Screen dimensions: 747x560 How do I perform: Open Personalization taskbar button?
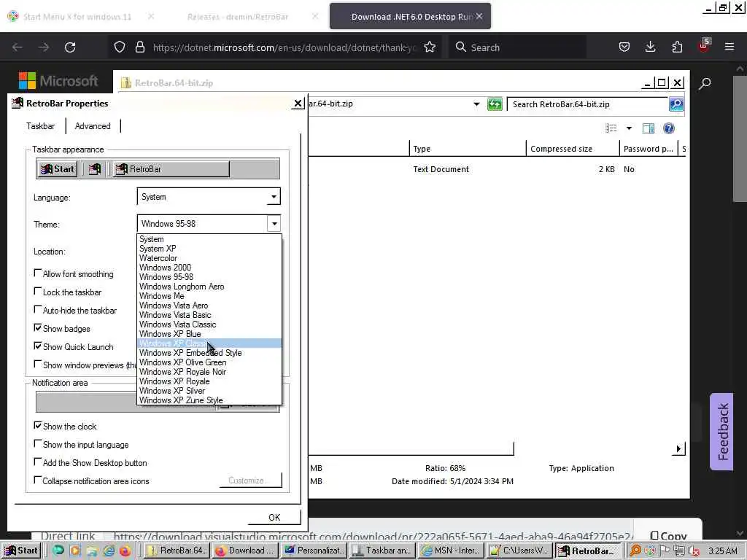coord(315,551)
